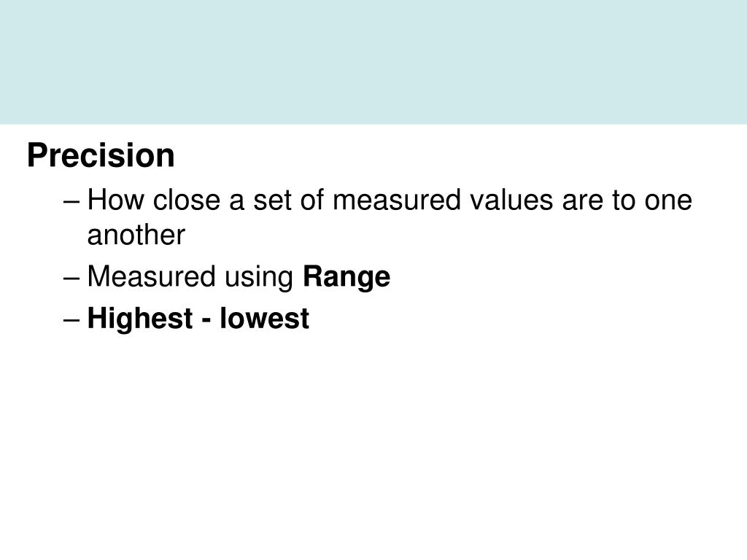747x560 pixels.
Task: Click the bold word lowest
Action: tap(264, 318)
